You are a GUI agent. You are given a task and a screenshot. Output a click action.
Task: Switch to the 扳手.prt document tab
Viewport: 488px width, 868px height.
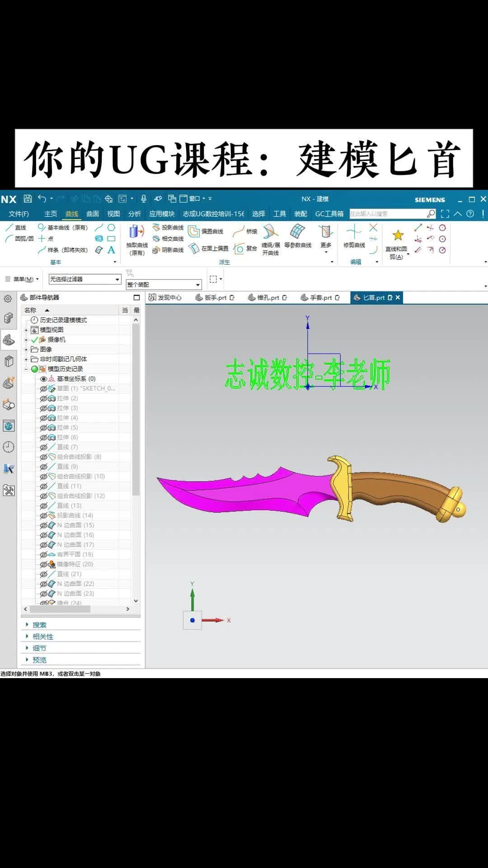215,297
